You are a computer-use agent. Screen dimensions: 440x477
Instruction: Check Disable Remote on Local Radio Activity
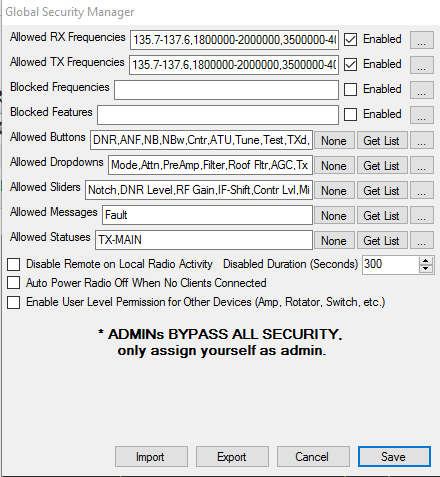pyautogui.click(x=13, y=264)
